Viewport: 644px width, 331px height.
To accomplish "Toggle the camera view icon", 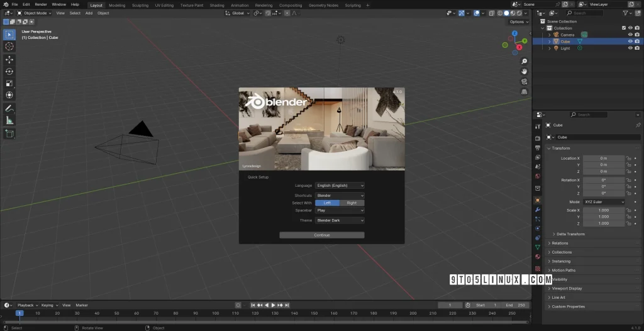I will pyautogui.click(x=524, y=81).
